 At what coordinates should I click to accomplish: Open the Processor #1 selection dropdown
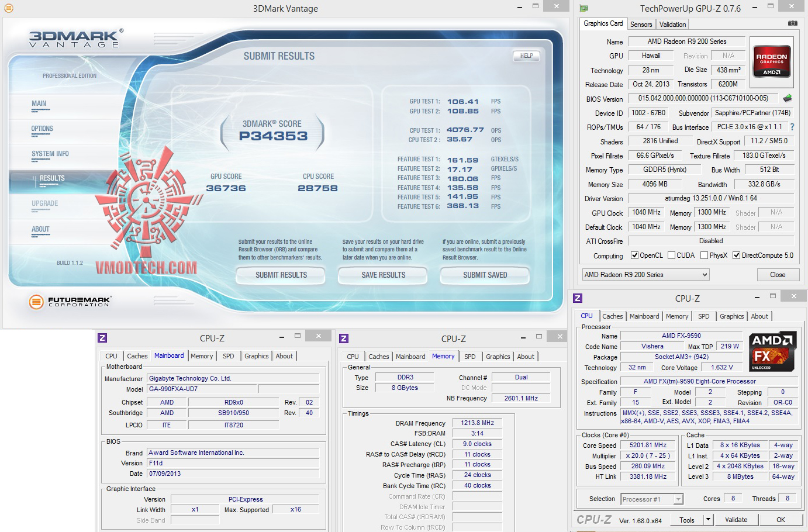pyautogui.click(x=651, y=499)
